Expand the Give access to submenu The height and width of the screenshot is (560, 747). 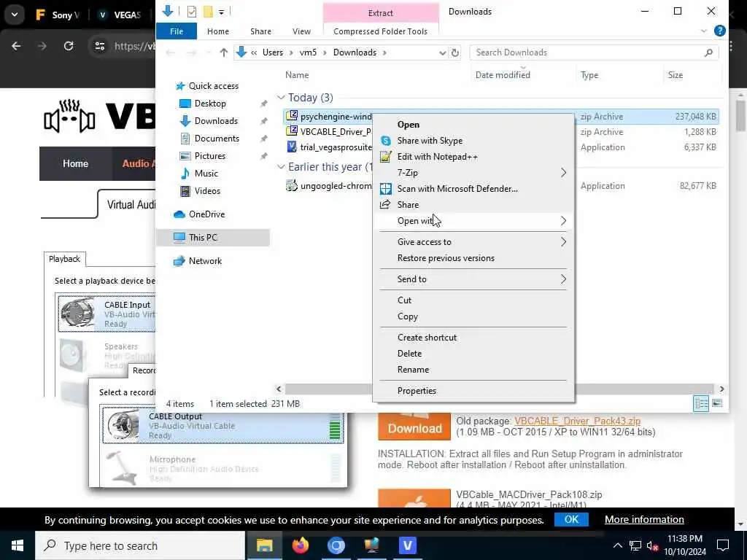(x=563, y=242)
